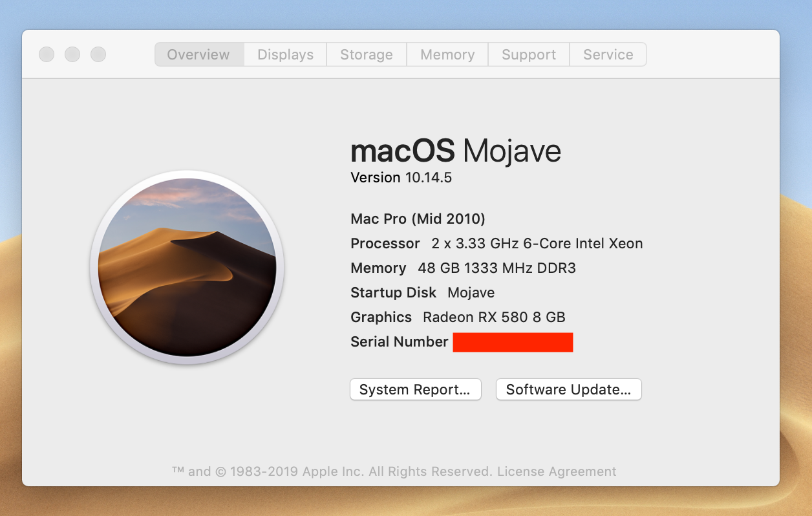Open the License Agreement link
The width and height of the screenshot is (812, 516).
click(557, 471)
